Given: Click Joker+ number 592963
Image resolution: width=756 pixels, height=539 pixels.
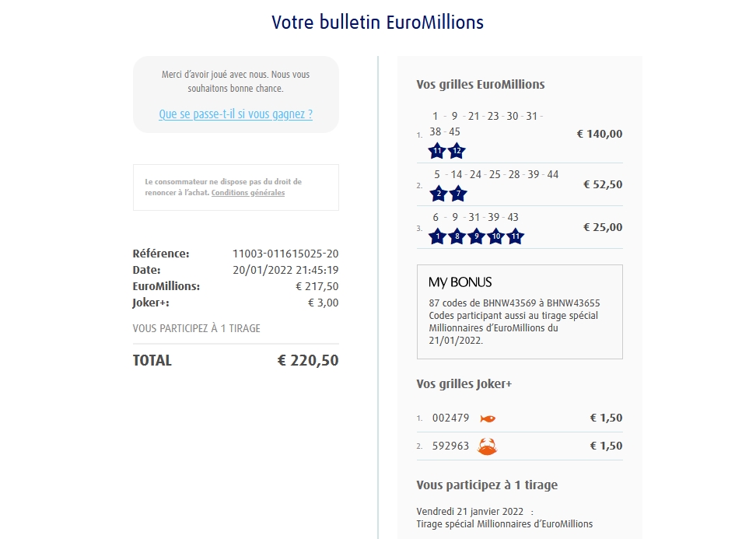Looking at the screenshot, I should pos(451,446).
